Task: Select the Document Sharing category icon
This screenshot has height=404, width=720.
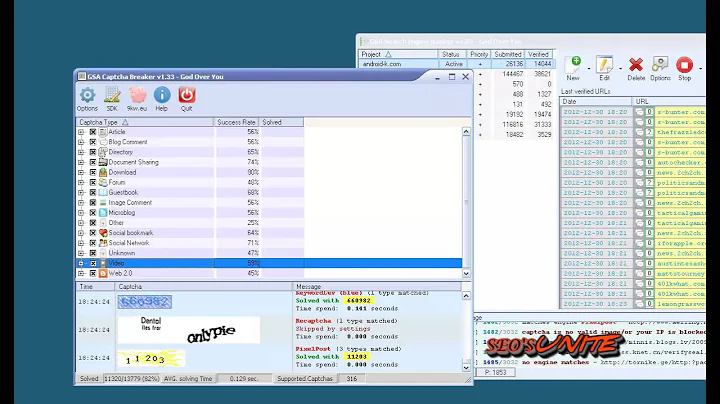Action: click(103, 162)
